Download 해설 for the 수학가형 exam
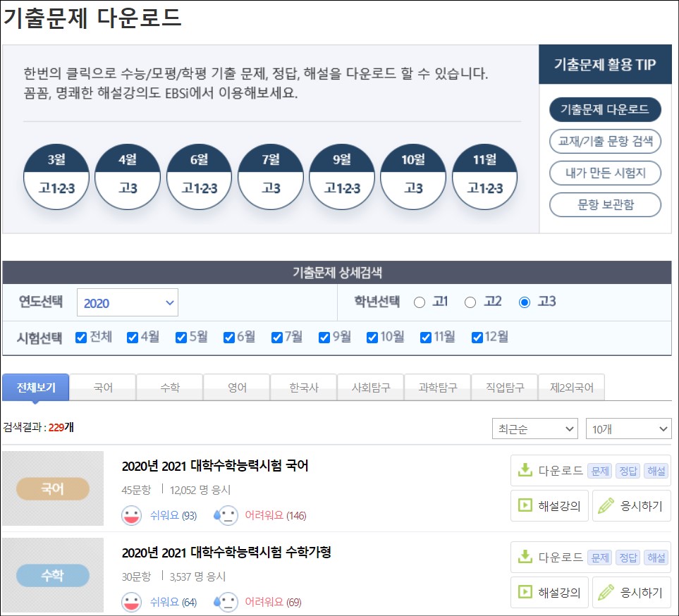This screenshot has width=679, height=616. [x=656, y=557]
